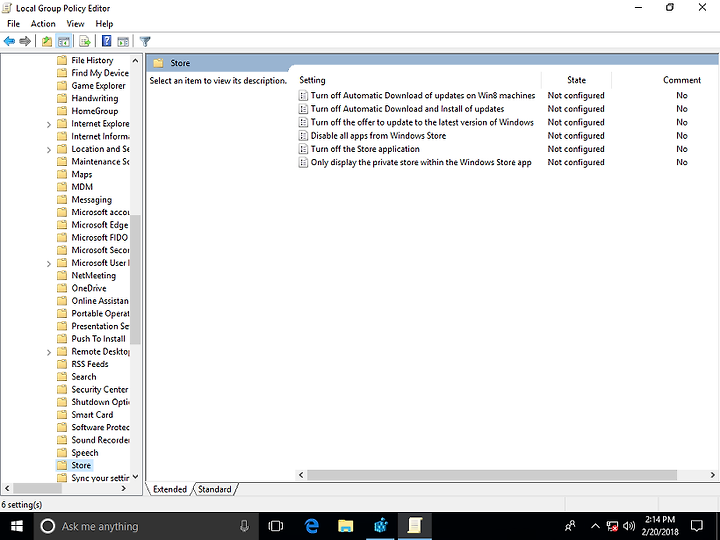Click the Filter funnel toolbar icon
The image size is (720, 540).
145,41
